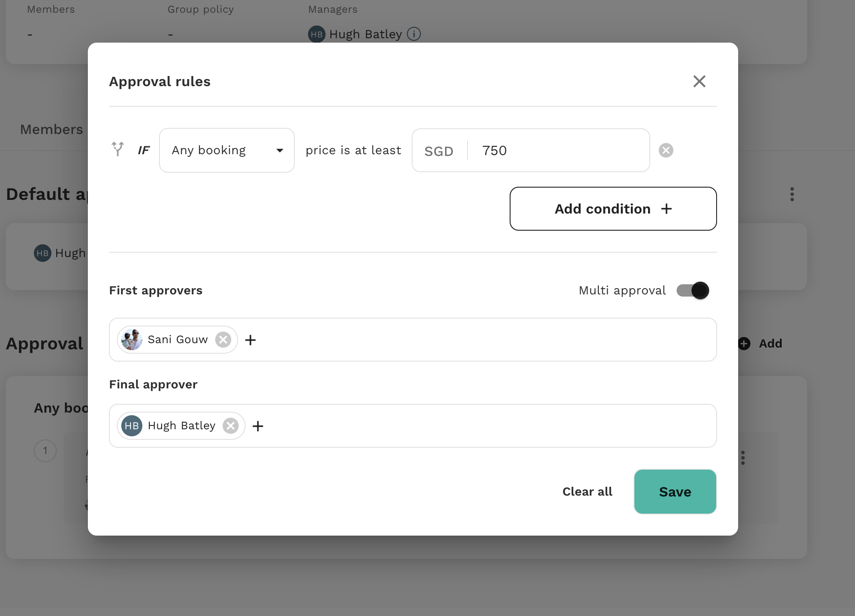Remove Sani Gouw from first approvers
Screen dimensions: 855x616
(223, 340)
